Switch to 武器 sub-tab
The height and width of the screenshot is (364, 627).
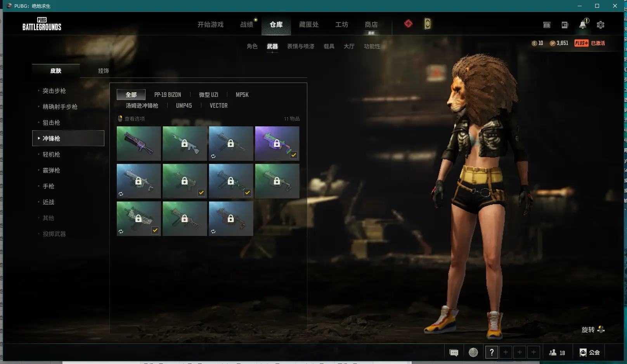(272, 46)
